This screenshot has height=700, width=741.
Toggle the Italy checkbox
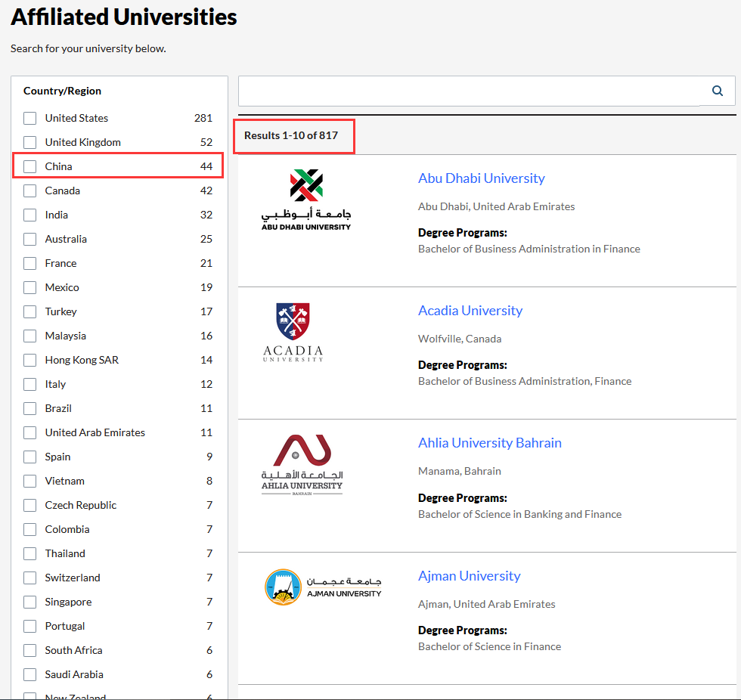click(x=29, y=384)
